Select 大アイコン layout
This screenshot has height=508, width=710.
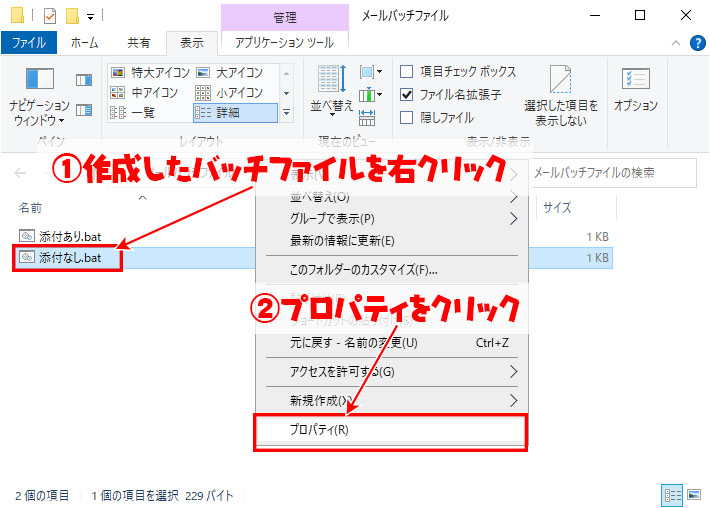click(x=230, y=72)
